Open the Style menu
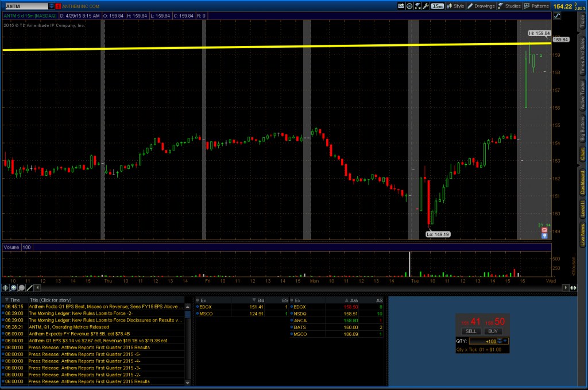588x390 pixels. tap(455, 6)
